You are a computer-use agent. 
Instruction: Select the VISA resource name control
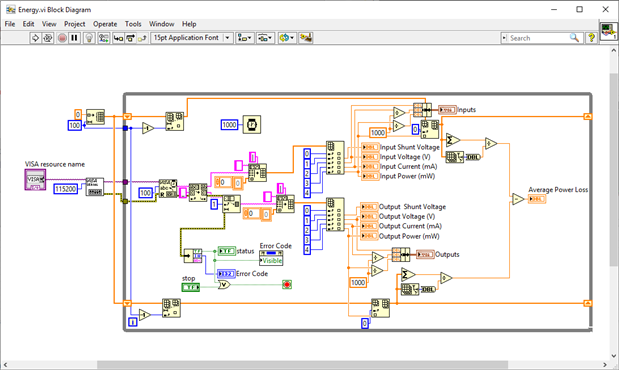[x=35, y=180]
